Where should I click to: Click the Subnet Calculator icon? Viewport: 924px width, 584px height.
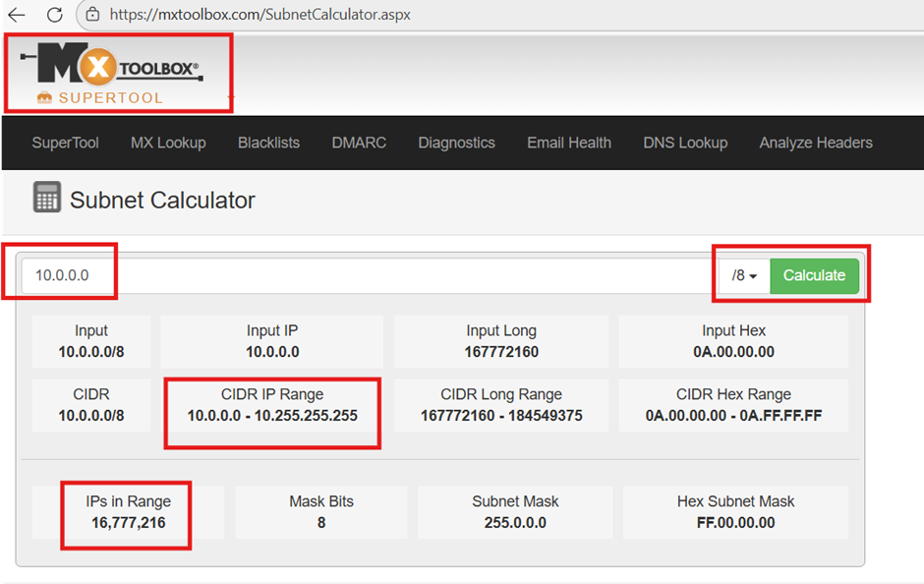(46, 198)
